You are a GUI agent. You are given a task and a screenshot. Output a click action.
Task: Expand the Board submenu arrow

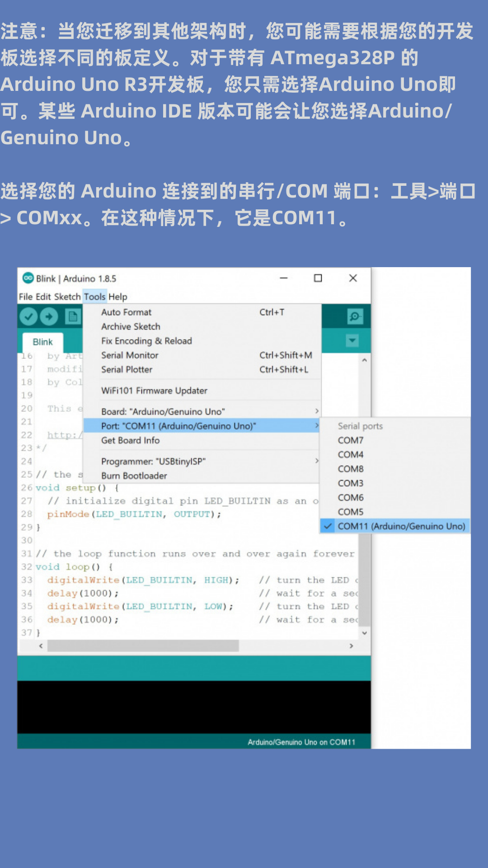click(x=317, y=411)
